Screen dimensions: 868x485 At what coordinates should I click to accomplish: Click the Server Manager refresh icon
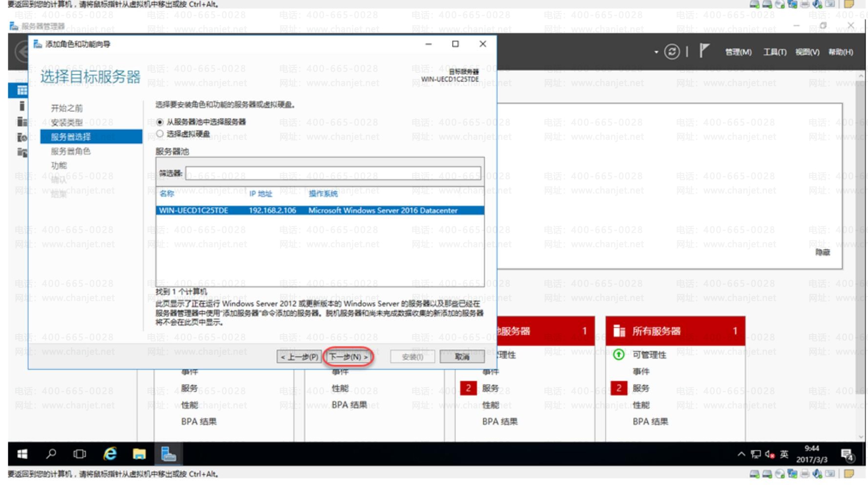coord(672,52)
